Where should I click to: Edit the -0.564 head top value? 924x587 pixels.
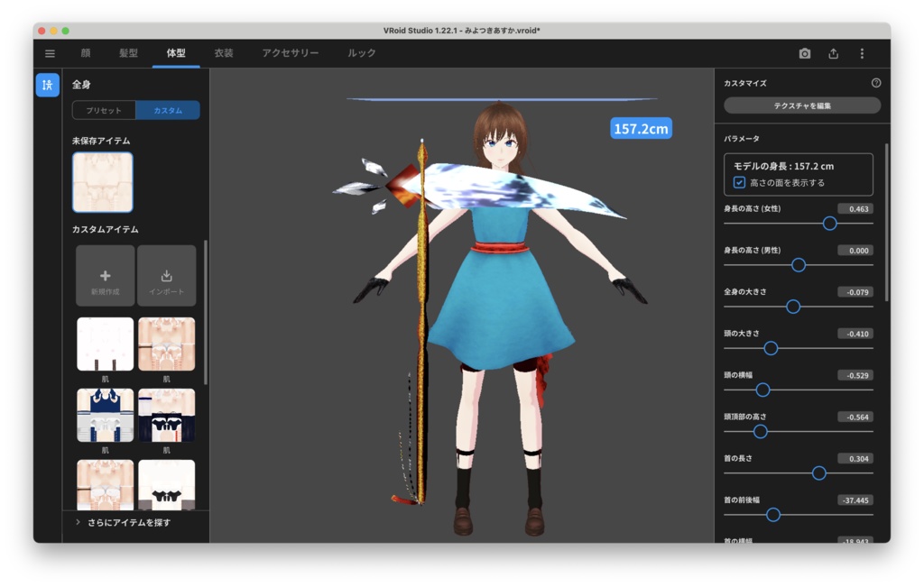pos(855,417)
